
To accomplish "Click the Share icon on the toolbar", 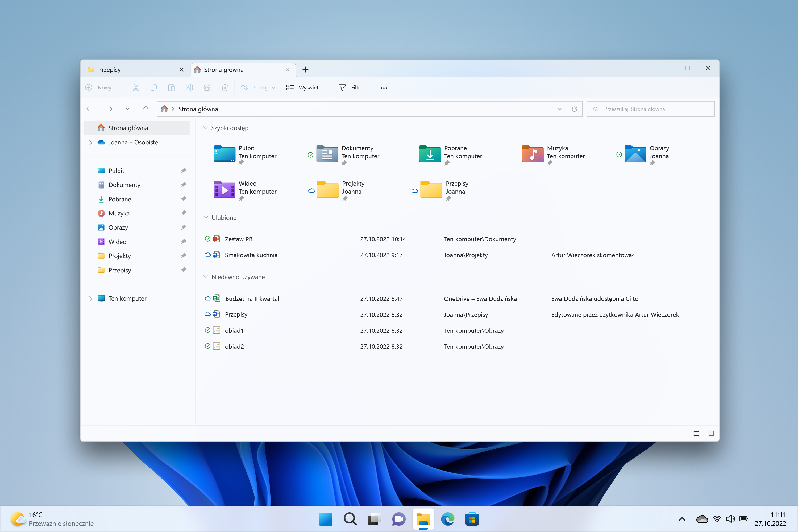I will [x=207, y=88].
